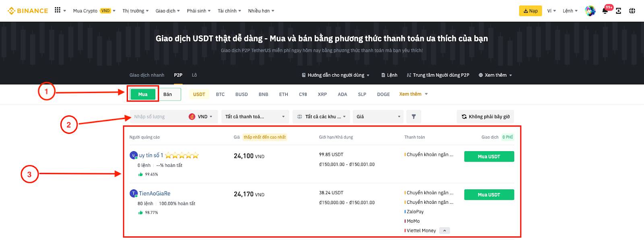
Task: Click the Nạp deposit button
Action: [530, 11]
